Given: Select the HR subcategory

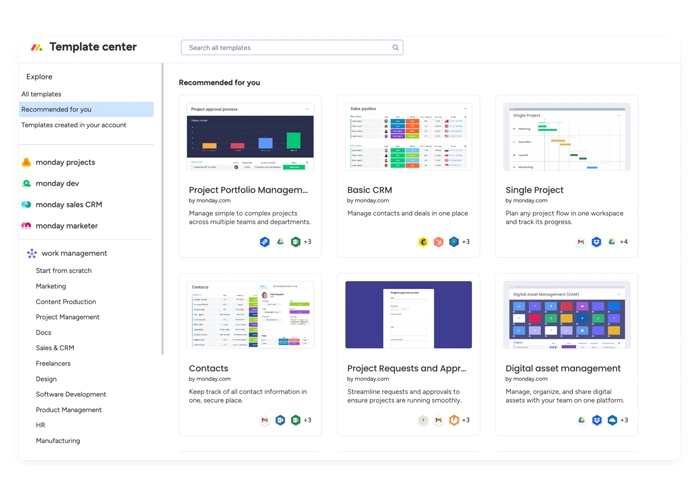Looking at the screenshot, I should pos(40,425).
